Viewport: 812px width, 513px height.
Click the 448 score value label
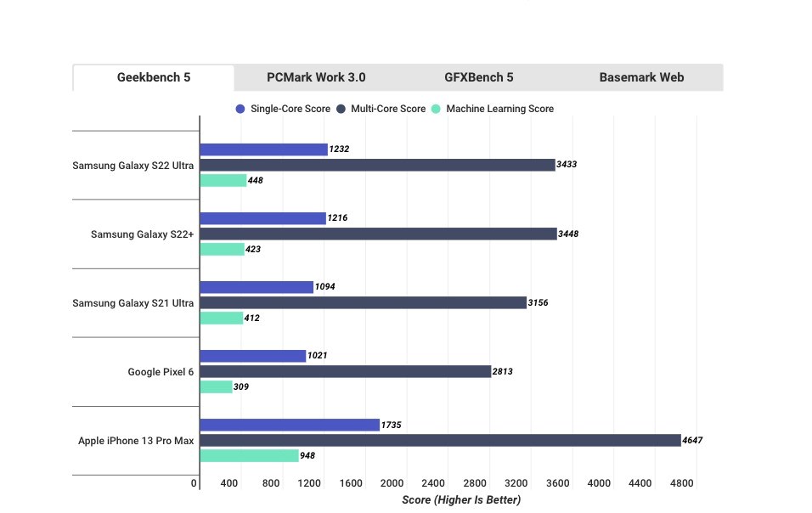(256, 181)
